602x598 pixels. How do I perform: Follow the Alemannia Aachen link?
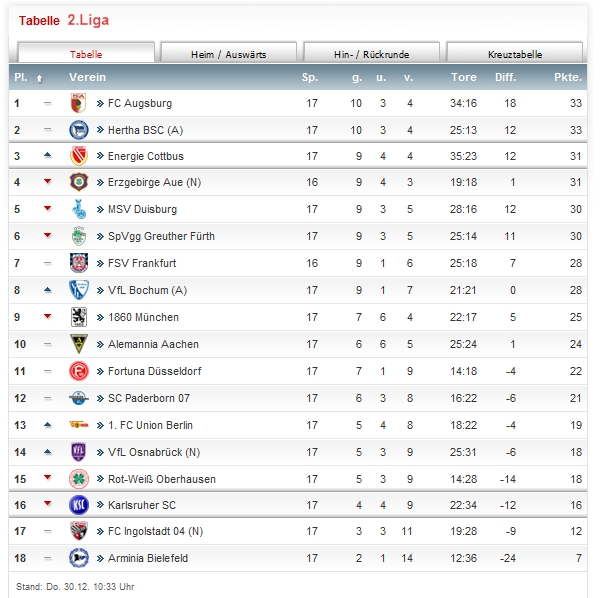[x=153, y=344]
